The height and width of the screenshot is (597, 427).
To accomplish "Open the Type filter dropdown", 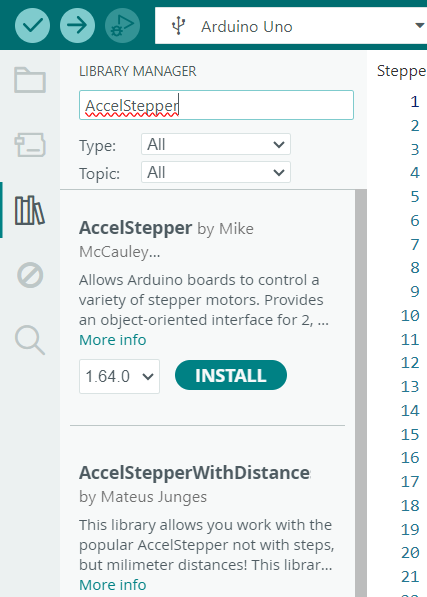I will [x=216, y=144].
